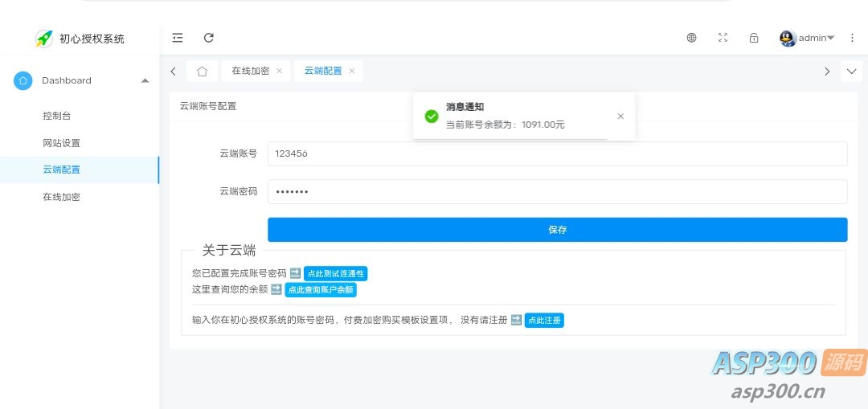Image resolution: width=868 pixels, height=409 pixels.
Task: Click the 点此查询账户余额 button
Action: tap(320, 290)
